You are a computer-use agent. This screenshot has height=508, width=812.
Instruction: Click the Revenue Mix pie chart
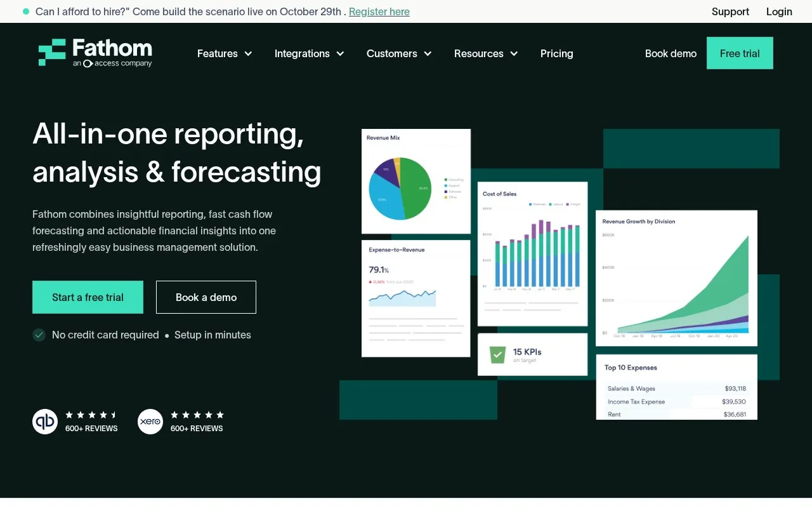click(400, 189)
